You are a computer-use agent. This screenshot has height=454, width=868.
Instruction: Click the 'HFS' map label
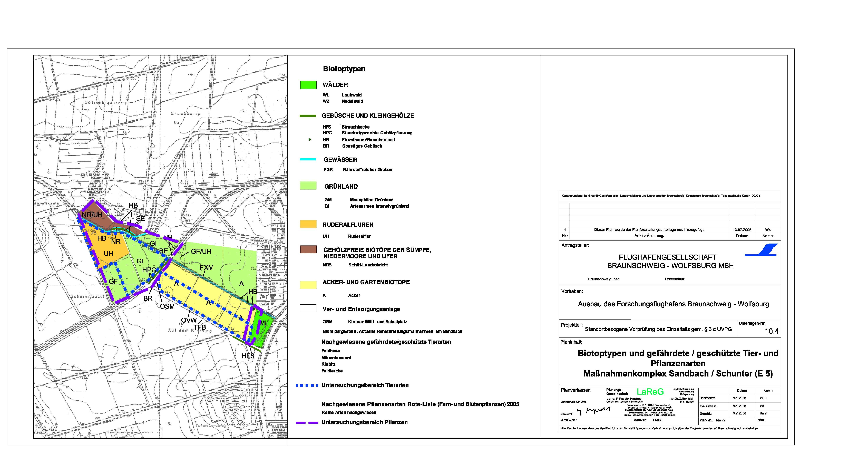tap(248, 356)
